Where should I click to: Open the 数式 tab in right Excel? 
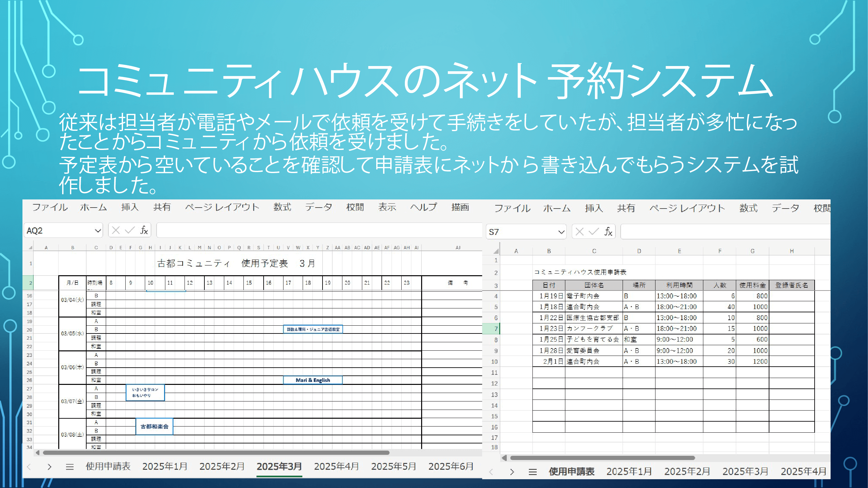(x=748, y=208)
